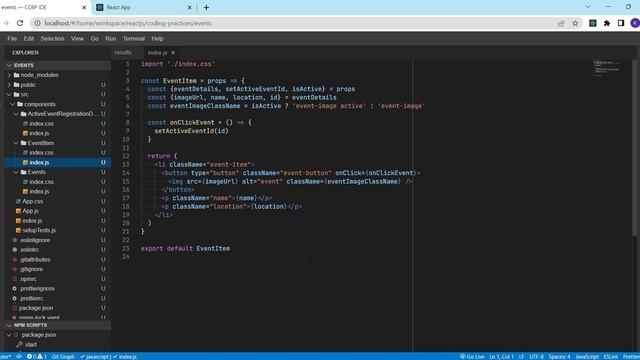Collapse the components folder

[x=12, y=104]
